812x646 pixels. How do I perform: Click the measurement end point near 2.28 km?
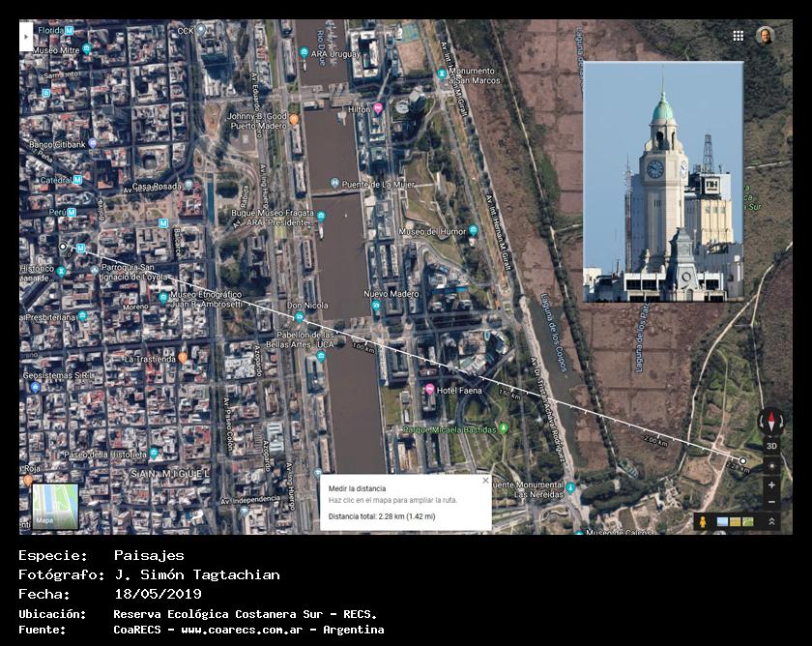tap(742, 460)
